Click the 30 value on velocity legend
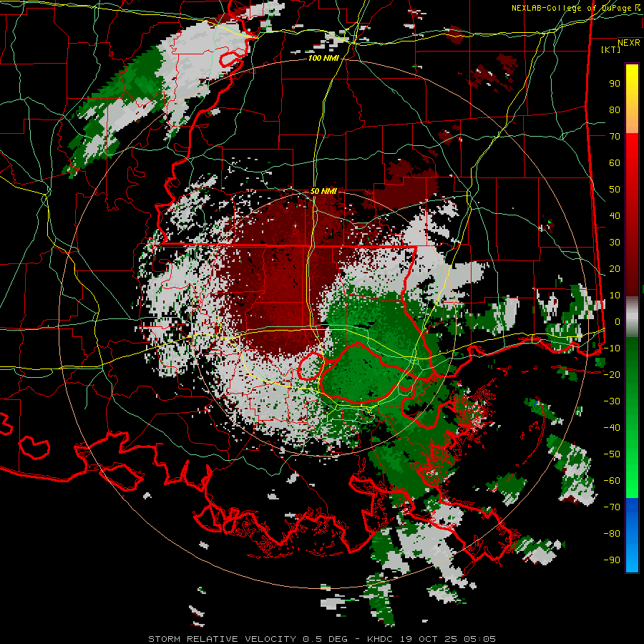The image size is (644, 644). tap(615, 243)
